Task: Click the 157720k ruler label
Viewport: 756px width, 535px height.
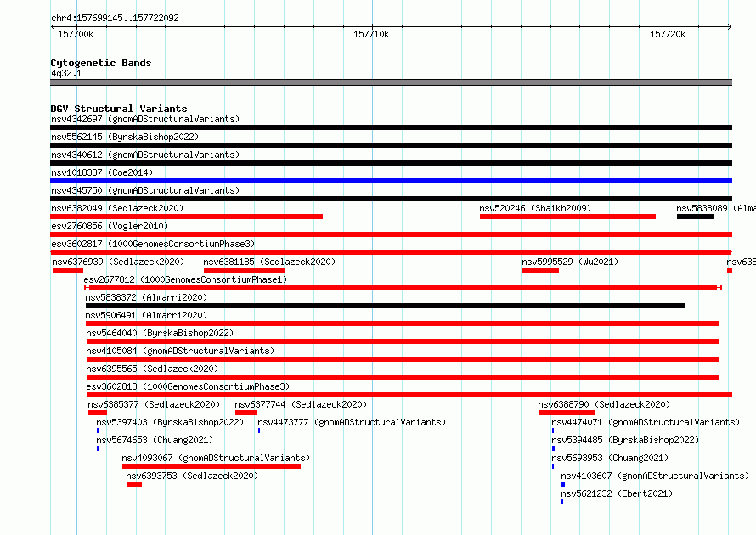Action: click(x=668, y=34)
